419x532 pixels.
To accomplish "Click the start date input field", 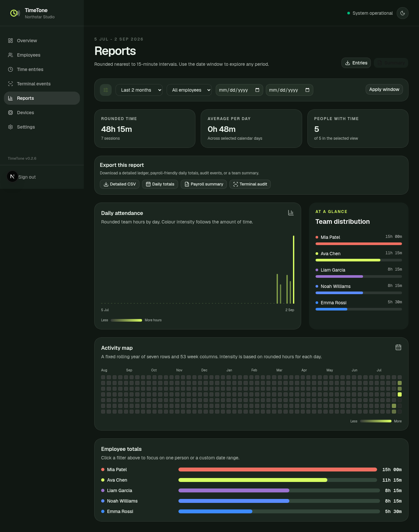I will coord(239,90).
